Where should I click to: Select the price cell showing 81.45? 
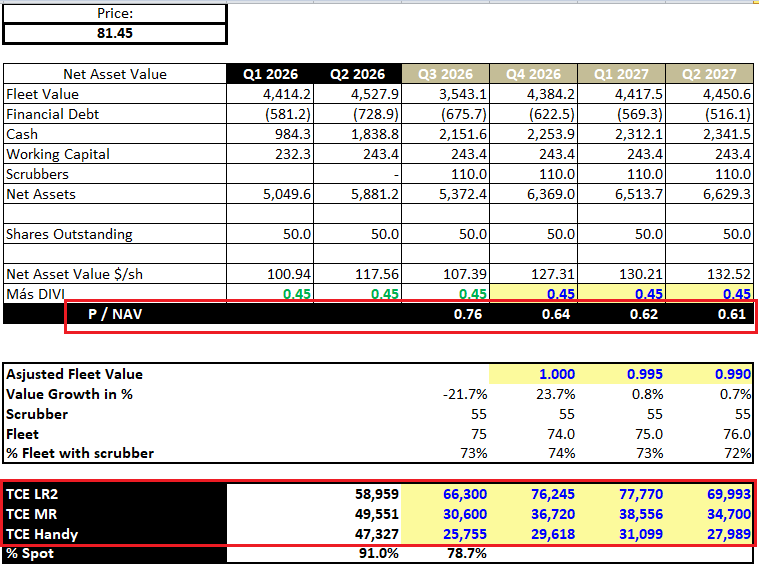pos(115,33)
